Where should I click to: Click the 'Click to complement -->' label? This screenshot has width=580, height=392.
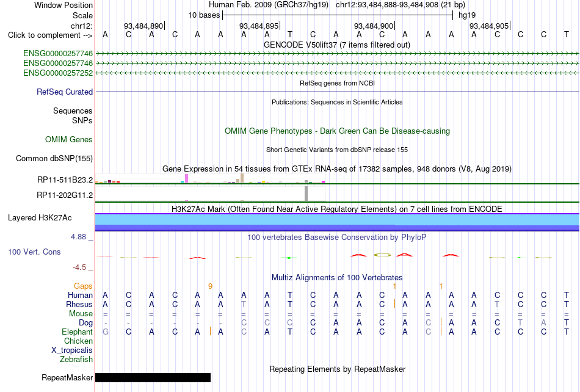coord(50,35)
